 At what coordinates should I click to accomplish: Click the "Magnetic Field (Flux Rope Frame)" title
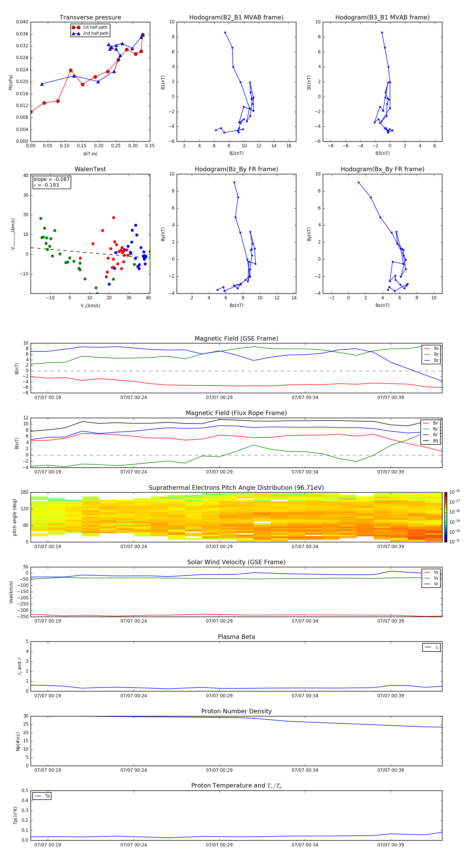pyautogui.click(x=236, y=413)
